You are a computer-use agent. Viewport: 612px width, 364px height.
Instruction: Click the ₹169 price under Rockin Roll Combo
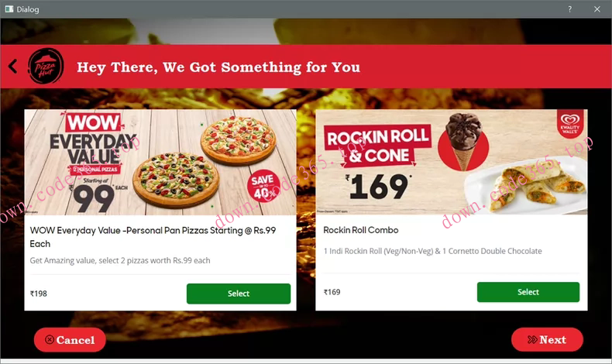332,292
